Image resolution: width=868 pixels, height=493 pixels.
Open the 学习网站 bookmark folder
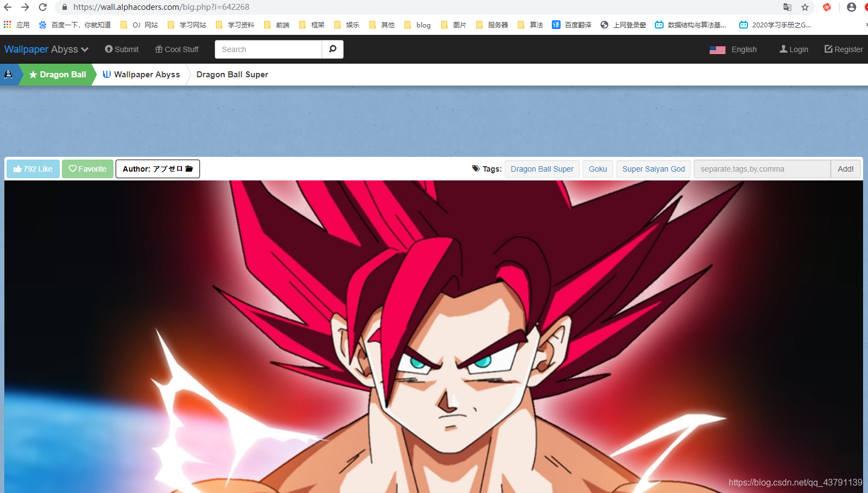click(187, 25)
